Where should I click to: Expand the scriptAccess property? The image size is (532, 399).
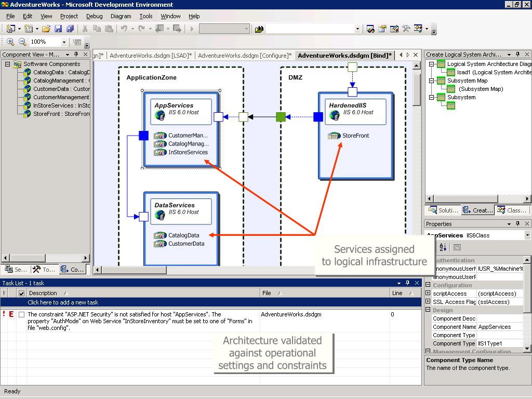pyautogui.click(x=428, y=293)
